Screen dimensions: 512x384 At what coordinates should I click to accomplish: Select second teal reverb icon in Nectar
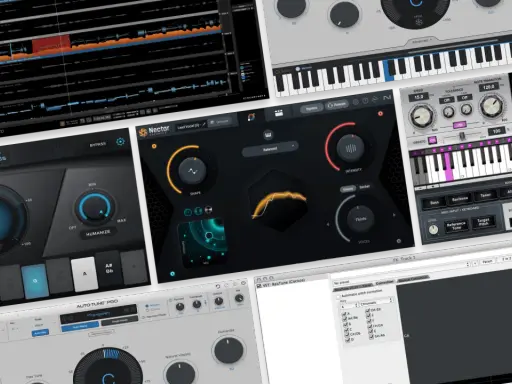(198, 211)
